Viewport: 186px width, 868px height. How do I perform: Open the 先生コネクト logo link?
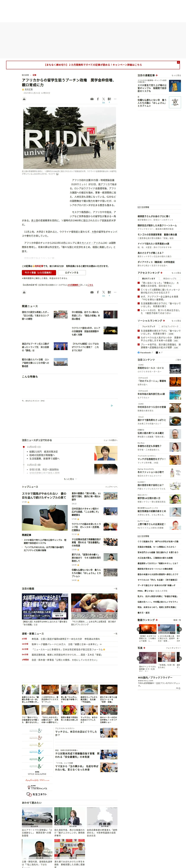(37, 794)
